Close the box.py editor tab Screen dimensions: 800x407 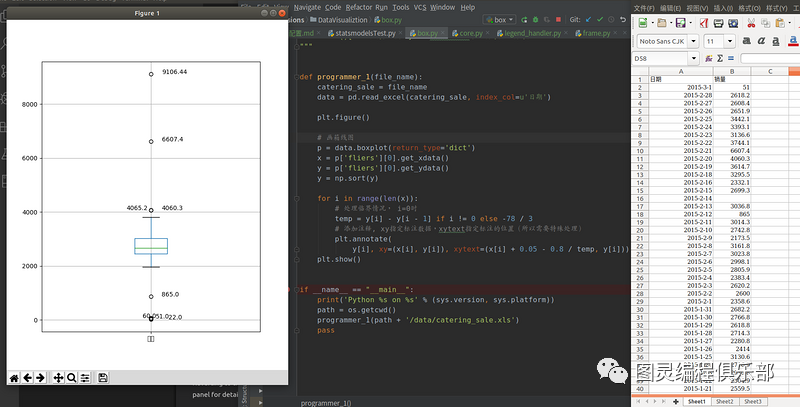click(x=443, y=33)
